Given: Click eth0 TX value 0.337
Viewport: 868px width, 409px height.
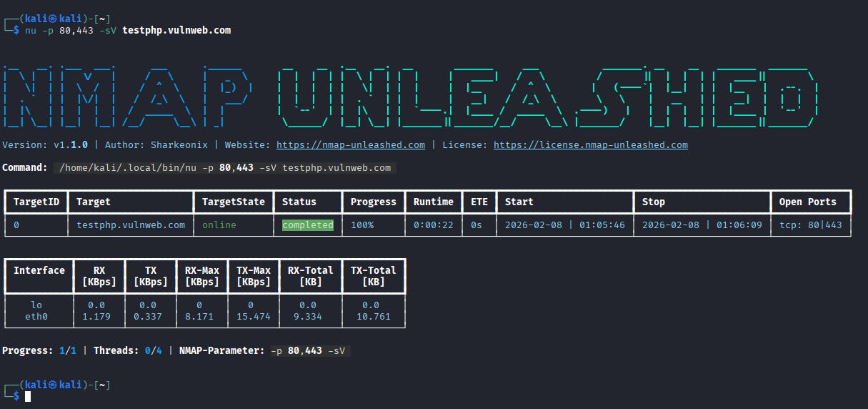Looking at the screenshot, I should (148, 316).
